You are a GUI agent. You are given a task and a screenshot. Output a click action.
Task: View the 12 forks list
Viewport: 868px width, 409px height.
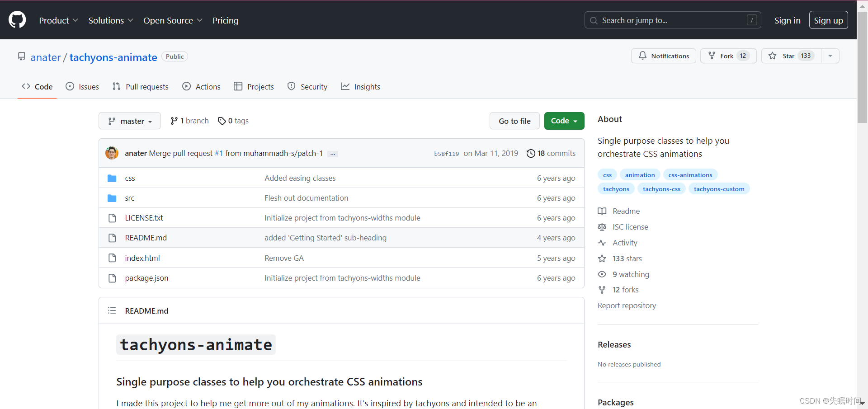[618, 290]
